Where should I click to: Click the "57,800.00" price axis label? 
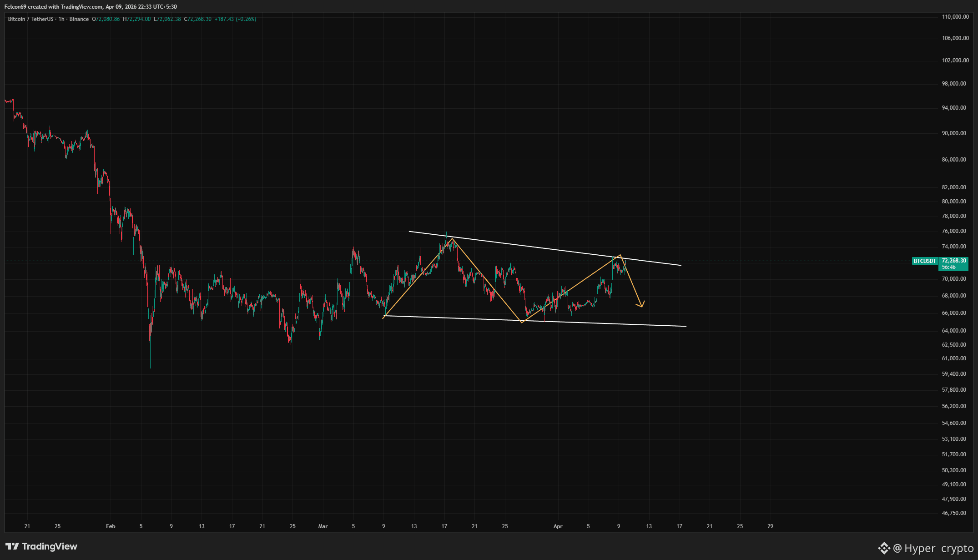[954, 390]
